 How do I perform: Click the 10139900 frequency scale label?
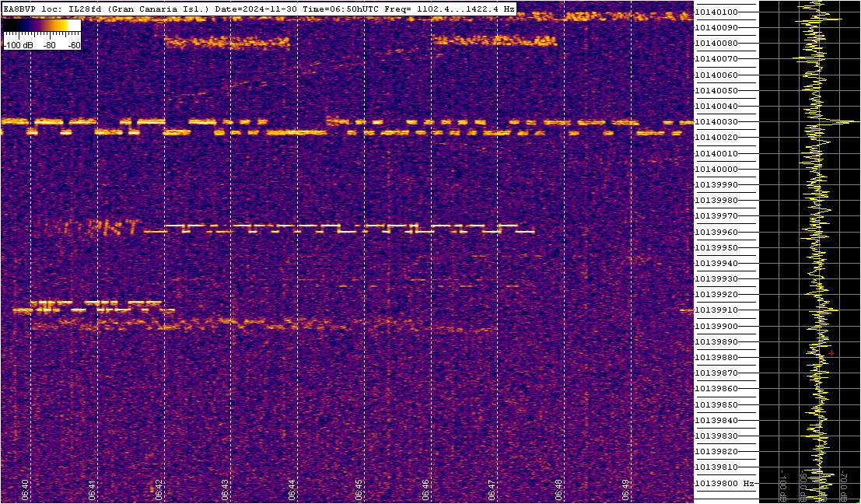[716, 326]
